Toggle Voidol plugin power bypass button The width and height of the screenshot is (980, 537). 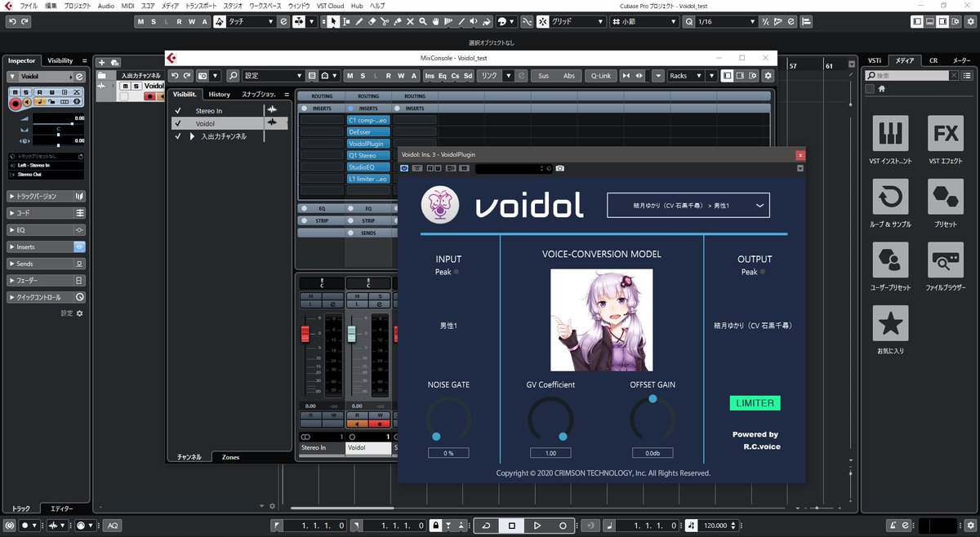tap(404, 168)
